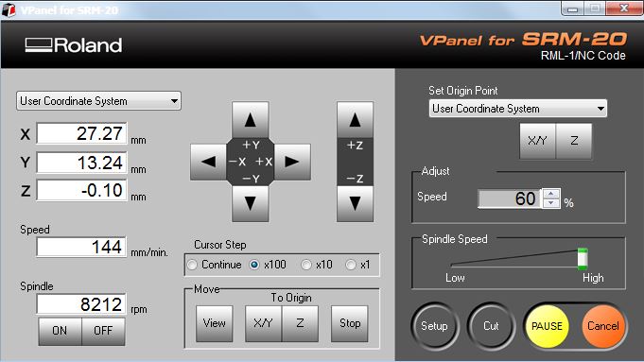Image resolution: width=644 pixels, height=362 pixels.
Task: Click the X coordinate field 27.27
Action: 81,133
